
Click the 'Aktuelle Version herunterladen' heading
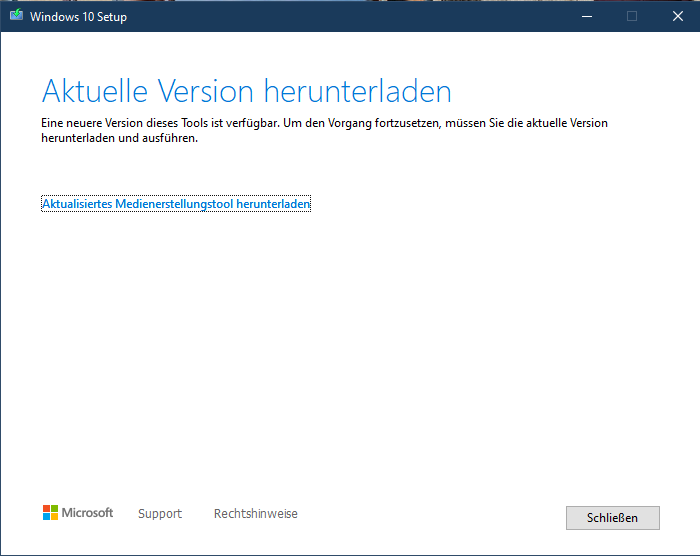coord(246,91)
